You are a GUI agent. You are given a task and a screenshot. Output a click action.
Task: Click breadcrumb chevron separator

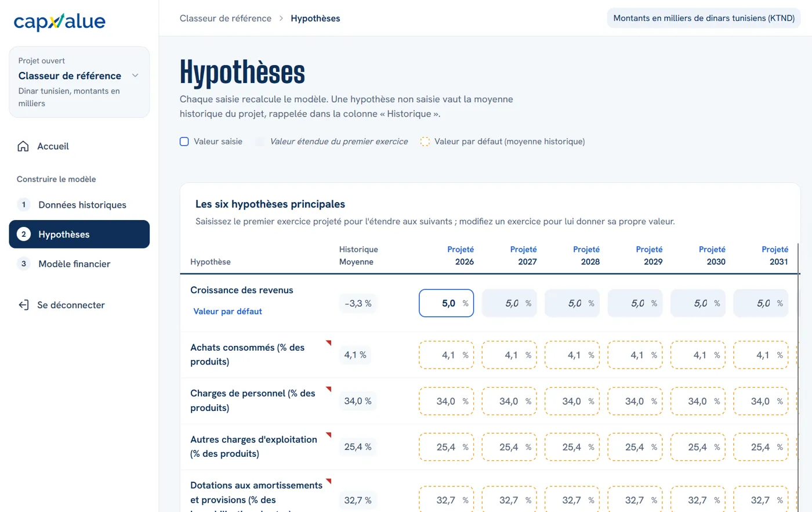[x=281, y=19]
